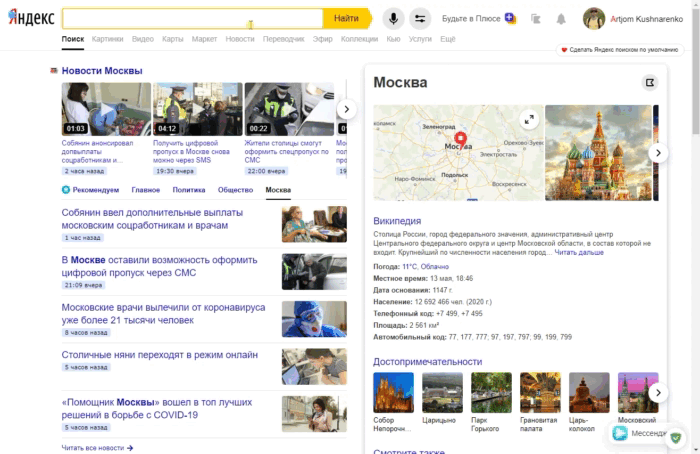
Task: Start voice search with the microphone icon
Action: pyautogui.click(x=393, y=19)
